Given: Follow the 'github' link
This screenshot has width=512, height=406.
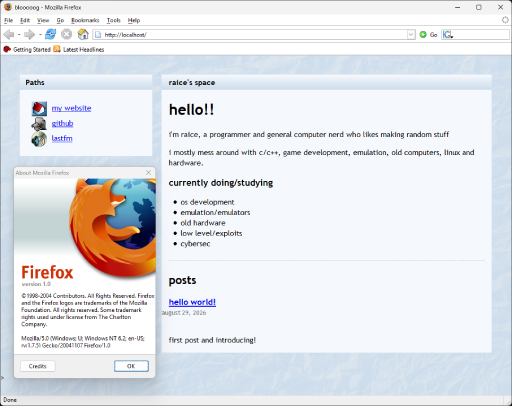Looking at the screenshot, I should (x=62, y=123).
